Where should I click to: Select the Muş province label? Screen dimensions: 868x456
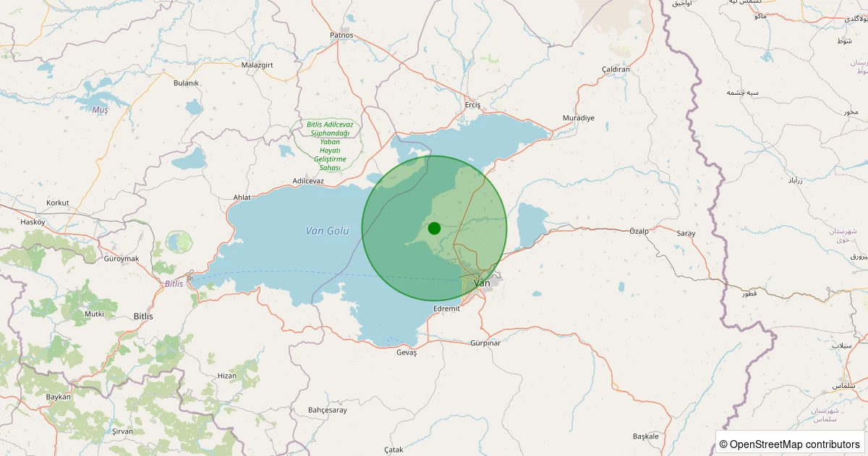point(100,110)
